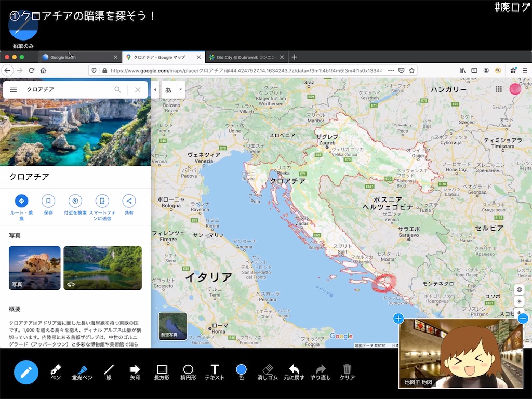This screenshot has width=532, height=399.
Task: Open Google apps grid icon
Action: (498, 89)
